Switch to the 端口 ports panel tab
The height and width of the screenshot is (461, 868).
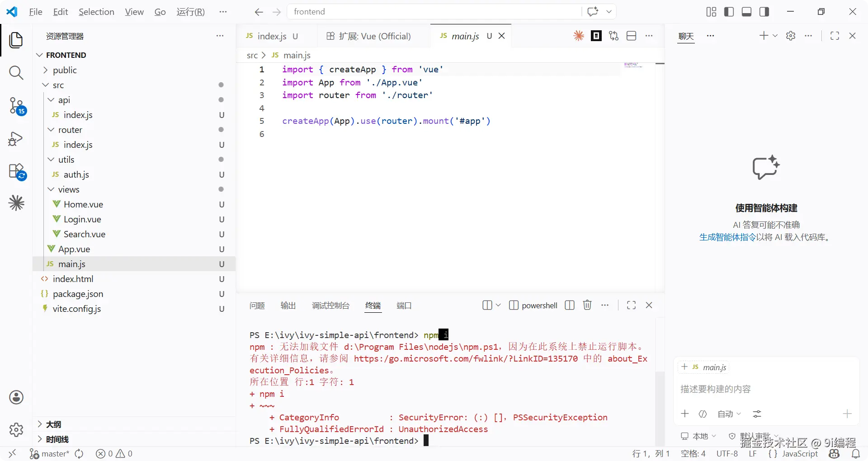coord(404,306)
